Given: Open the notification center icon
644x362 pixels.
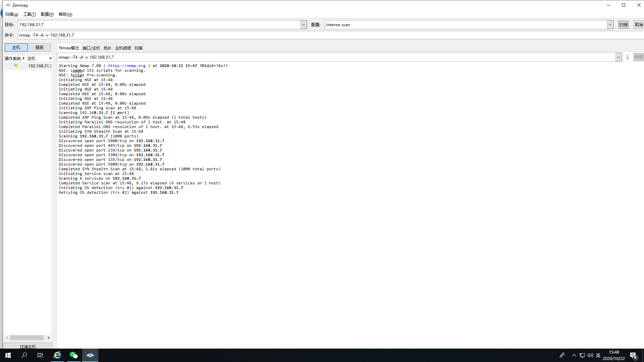Looking at the screenshot, I should click(x=633, y=356).
